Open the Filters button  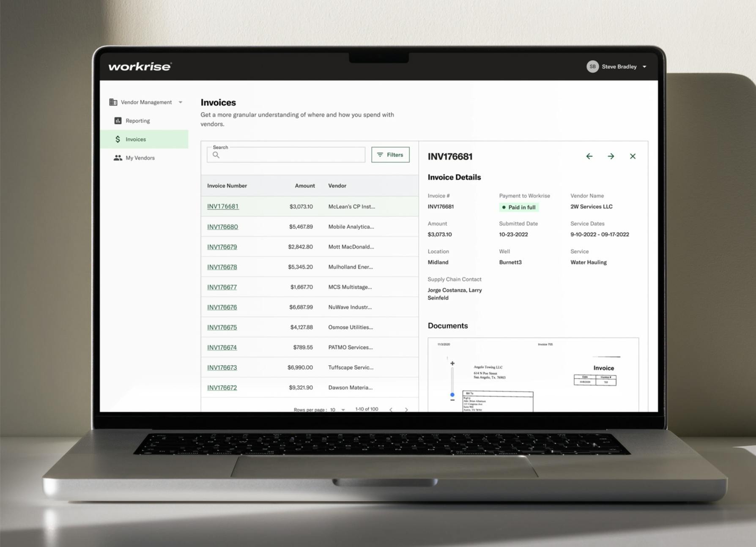coord(390,155)
